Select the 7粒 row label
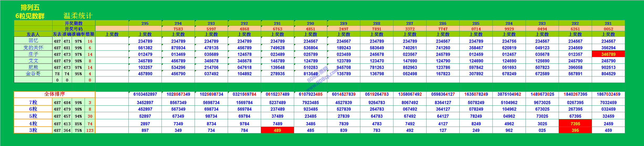The width and height of the screenshot is (644, 146). [33, 102]
